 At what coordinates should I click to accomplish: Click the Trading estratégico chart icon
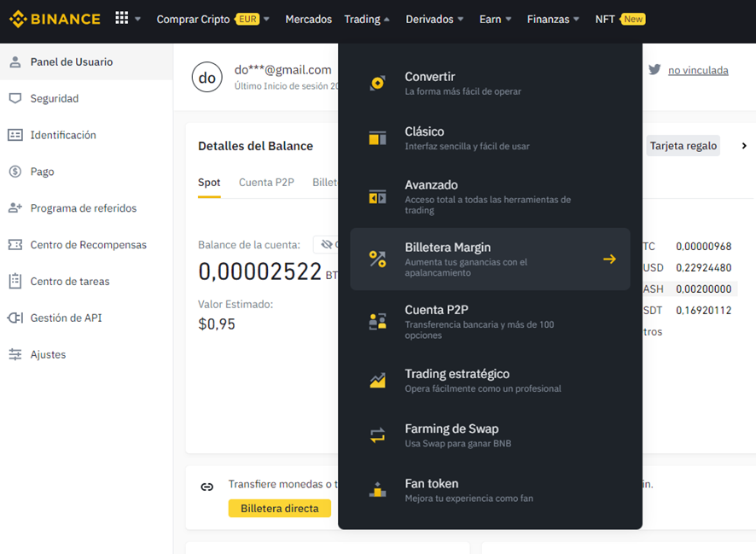click(377, 381)
